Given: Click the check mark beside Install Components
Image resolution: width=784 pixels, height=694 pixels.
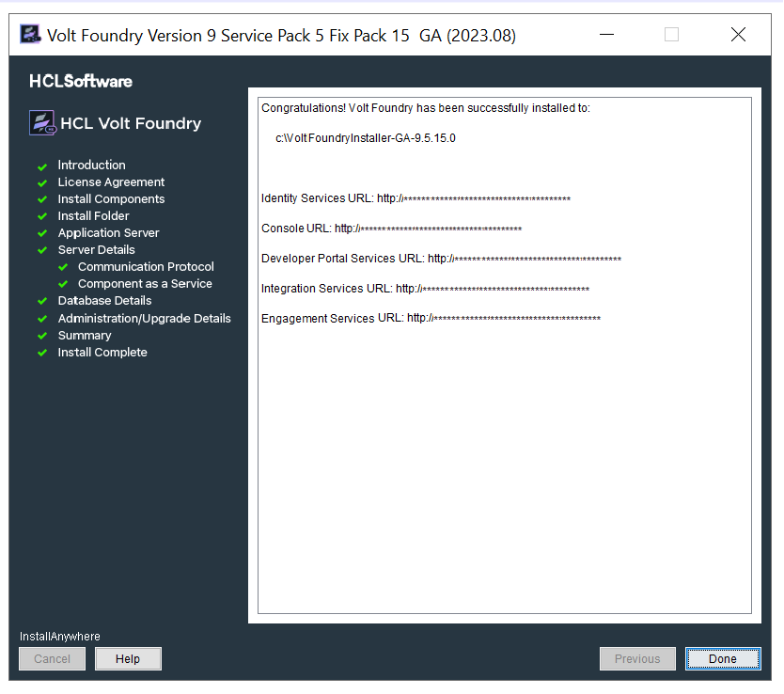Looking at the screenshot, I should click(x=42, y=199).
